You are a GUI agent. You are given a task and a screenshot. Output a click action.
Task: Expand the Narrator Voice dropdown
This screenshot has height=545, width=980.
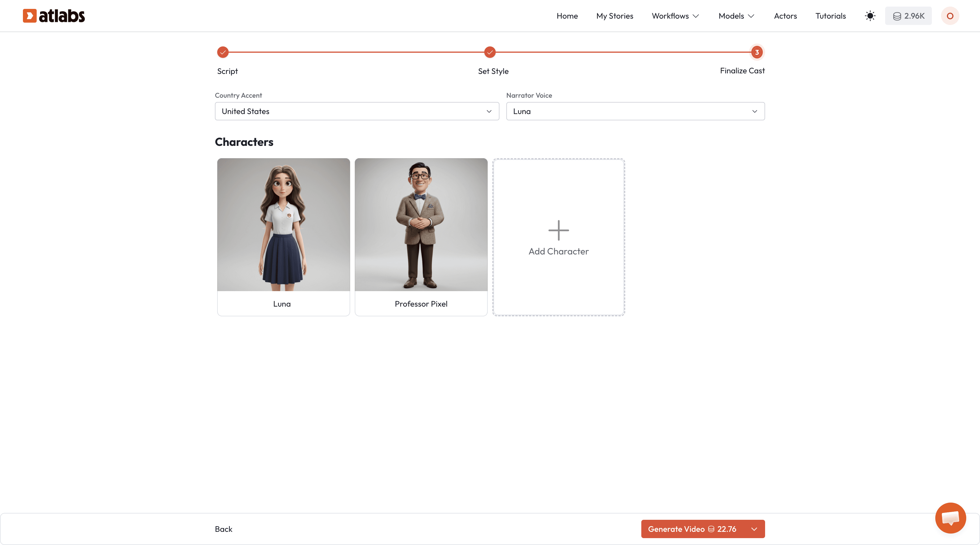coord(635,111)
